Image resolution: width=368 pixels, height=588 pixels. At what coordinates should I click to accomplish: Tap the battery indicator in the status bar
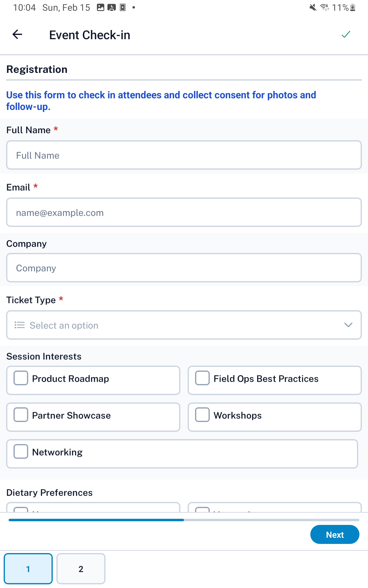click(x=352, y=7)
